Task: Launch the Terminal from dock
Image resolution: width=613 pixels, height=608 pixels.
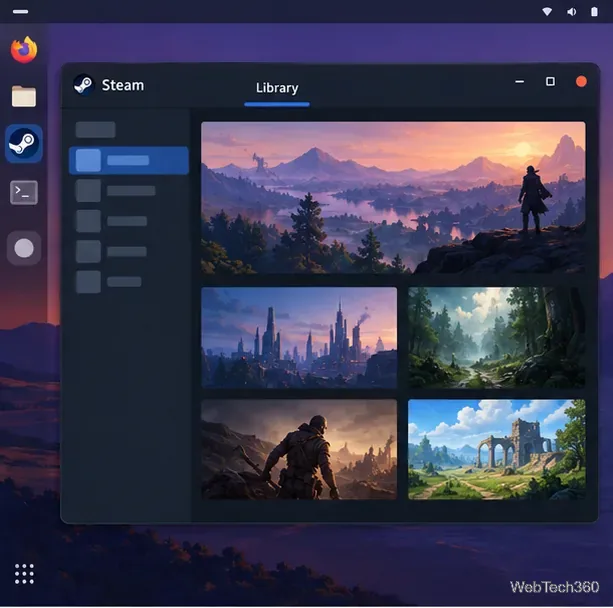Action: pos(24,192)
